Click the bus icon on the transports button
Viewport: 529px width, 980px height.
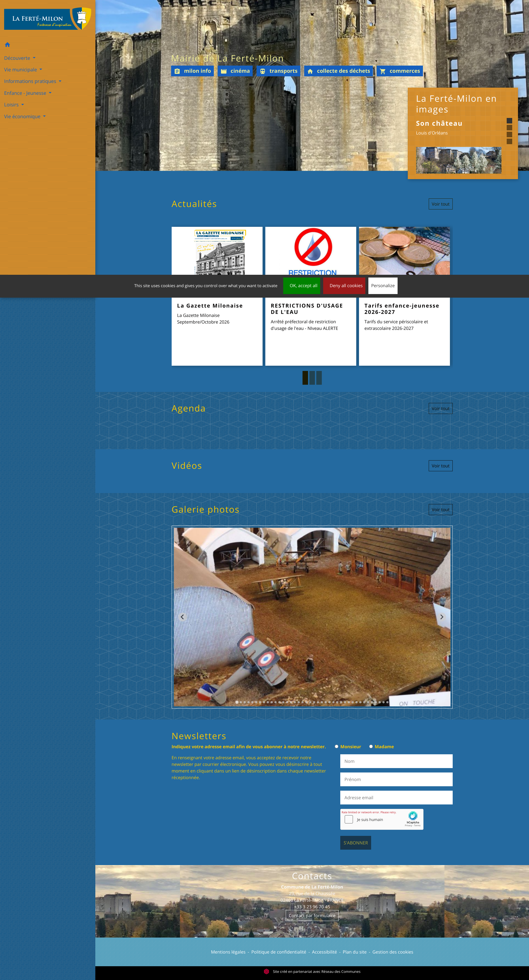coord(263,71)
